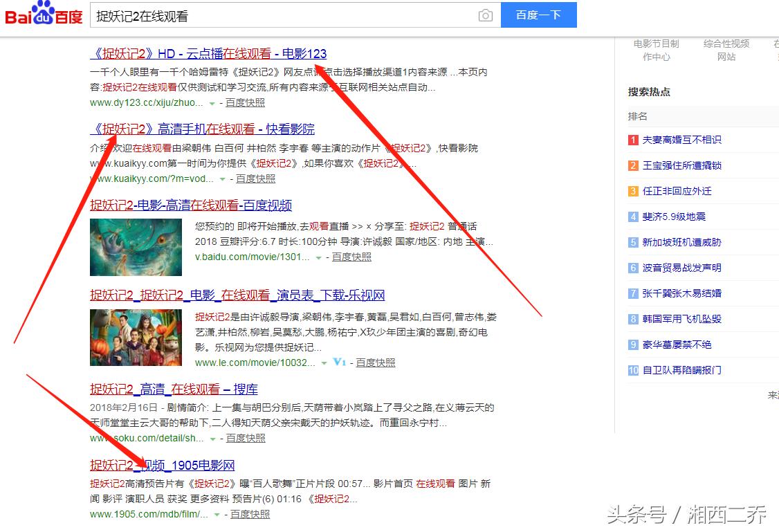Click the 百度一下 search button

coord(539,15)
